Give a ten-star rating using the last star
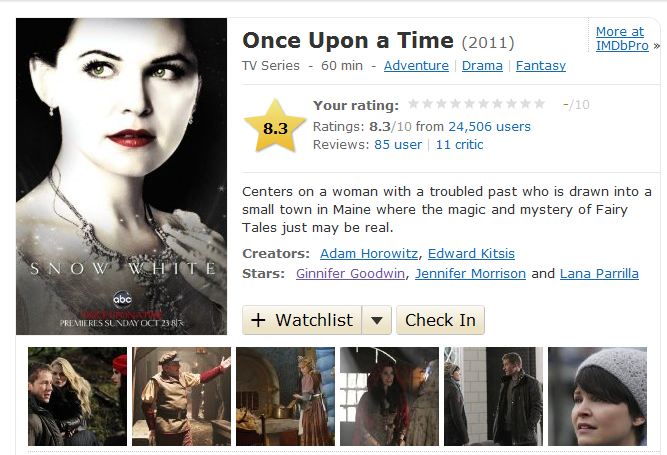Viewport: 667px width, 455px height. (539, 104)
